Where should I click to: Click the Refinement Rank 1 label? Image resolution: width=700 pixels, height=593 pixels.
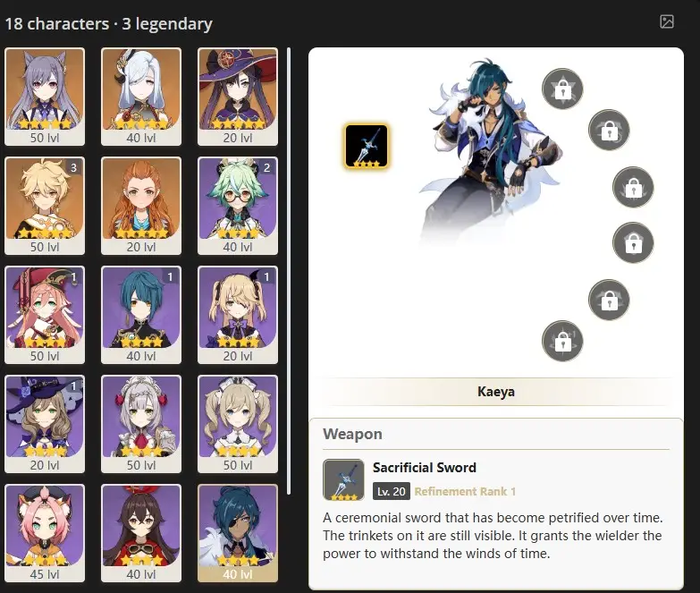pos(465,491)
